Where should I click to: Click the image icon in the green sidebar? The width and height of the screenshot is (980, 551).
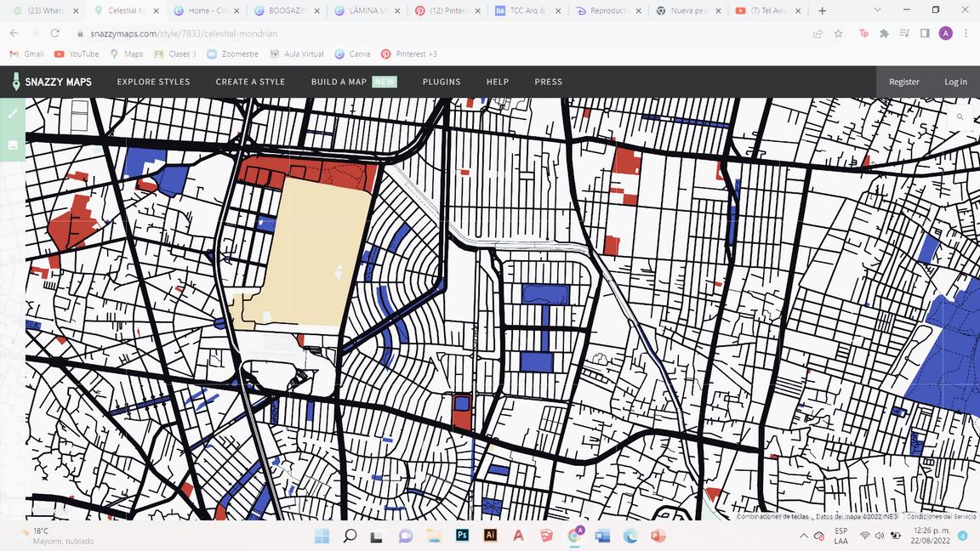(x=13, y=145)
